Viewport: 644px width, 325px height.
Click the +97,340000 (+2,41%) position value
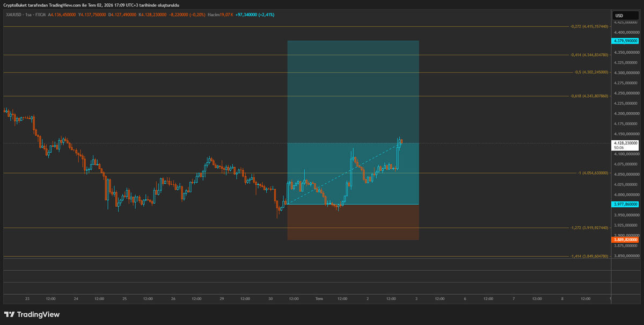pyautogui.click(x=255, y=15)
